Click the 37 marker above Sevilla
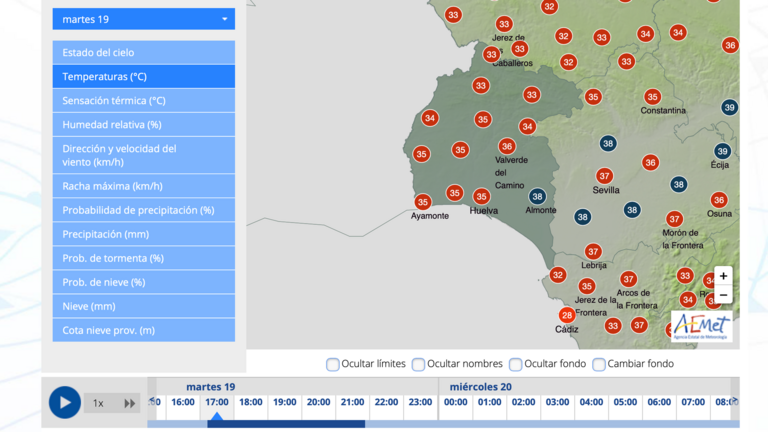Screen dimensions: 768x432 point(604,175)
